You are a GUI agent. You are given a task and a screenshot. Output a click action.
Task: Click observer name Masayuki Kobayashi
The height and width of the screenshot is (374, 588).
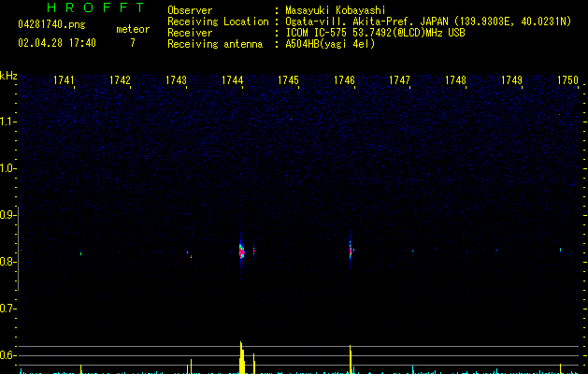tap(335, 10)
